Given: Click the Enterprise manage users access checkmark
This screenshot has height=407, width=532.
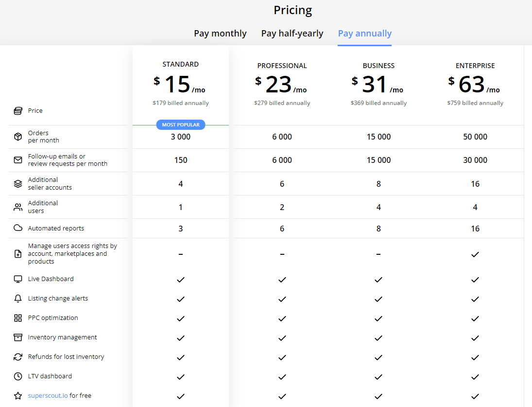Looking at the screenshot, I should click(x=475, y=254).
